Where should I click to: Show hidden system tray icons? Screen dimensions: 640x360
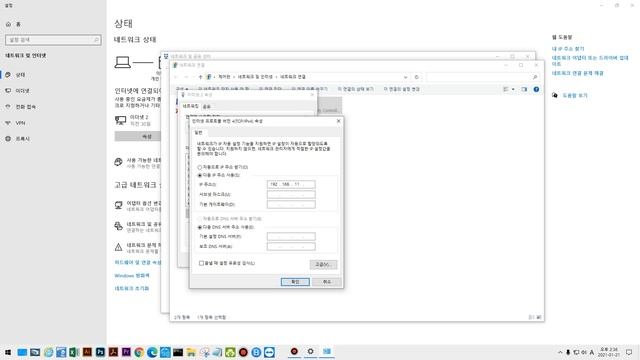pos(560,352)
